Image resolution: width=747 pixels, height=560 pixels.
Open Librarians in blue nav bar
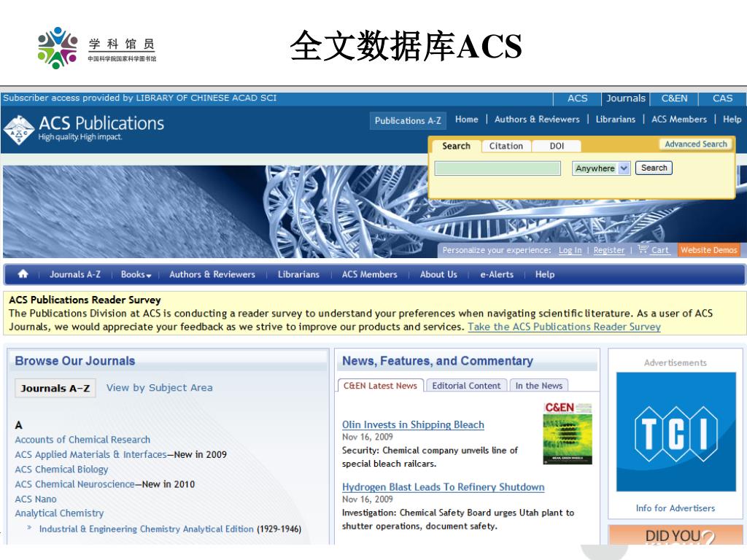298,274
